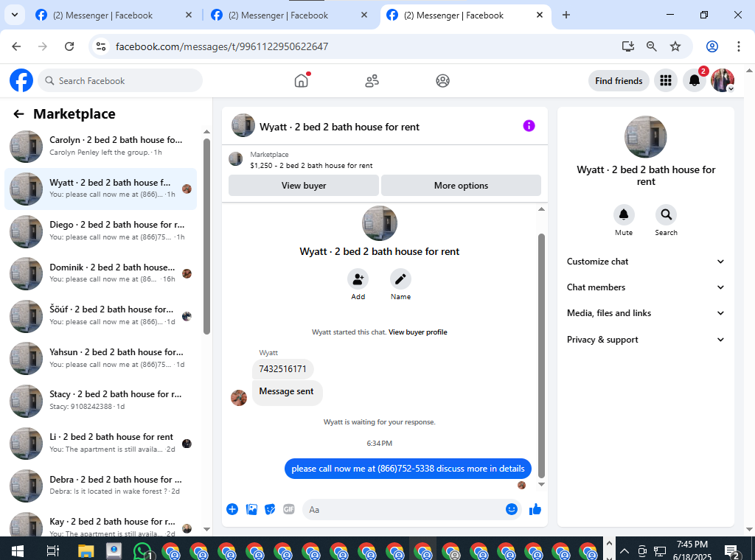Screen dimensions: 755x560
Task: Open Chrome profile icon in toolbar
Action: (x=711, y=46)
